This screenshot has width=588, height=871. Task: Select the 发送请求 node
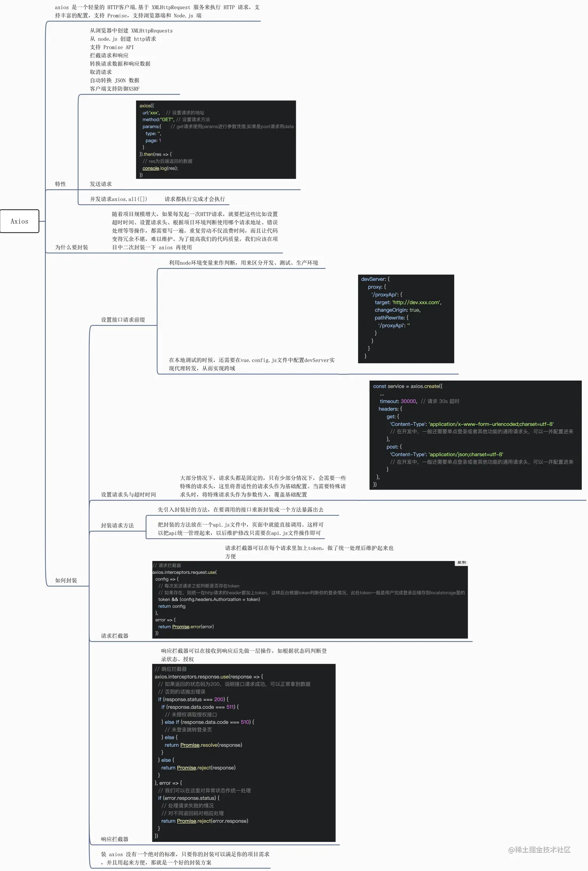pyautogui.click(x=101, y=184)
